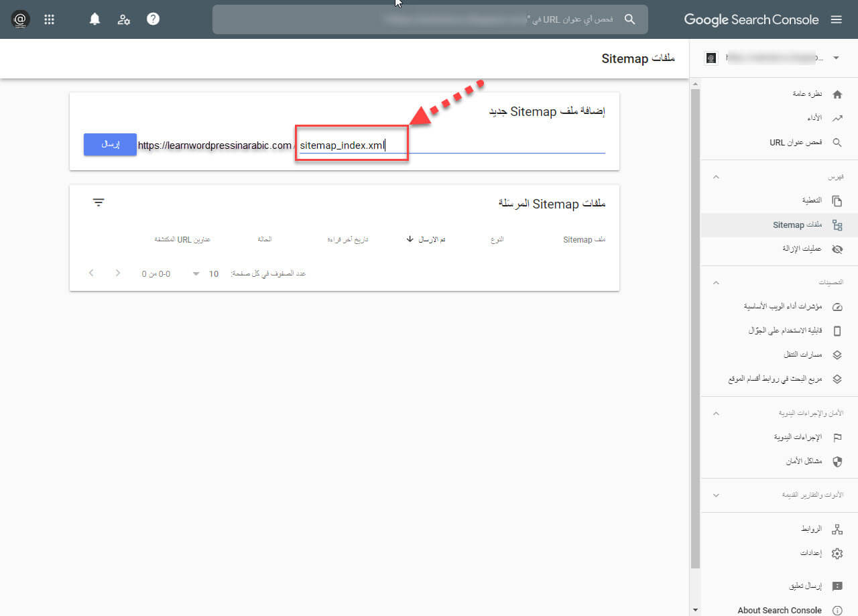This screenshot has height=616, width=858.
Task: Open Performance (الأداء) report
Action: click(814, 118)
